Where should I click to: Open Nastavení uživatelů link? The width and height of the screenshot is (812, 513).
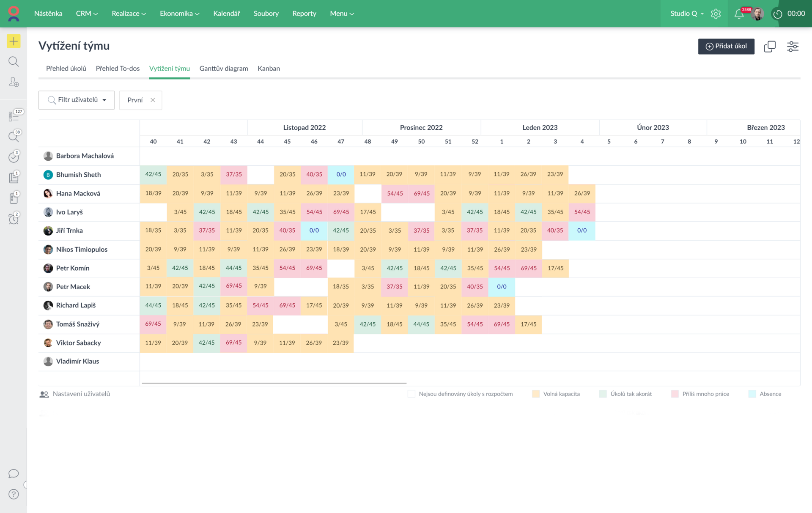[x=81, y=394]
